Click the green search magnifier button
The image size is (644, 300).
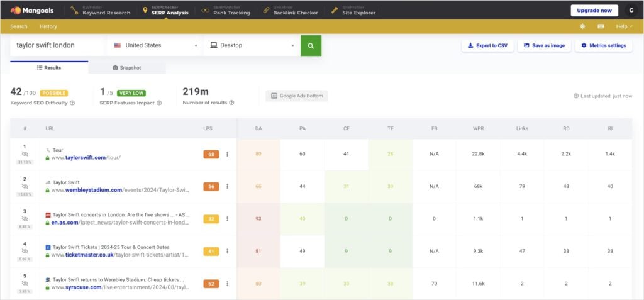coord(311,45)
